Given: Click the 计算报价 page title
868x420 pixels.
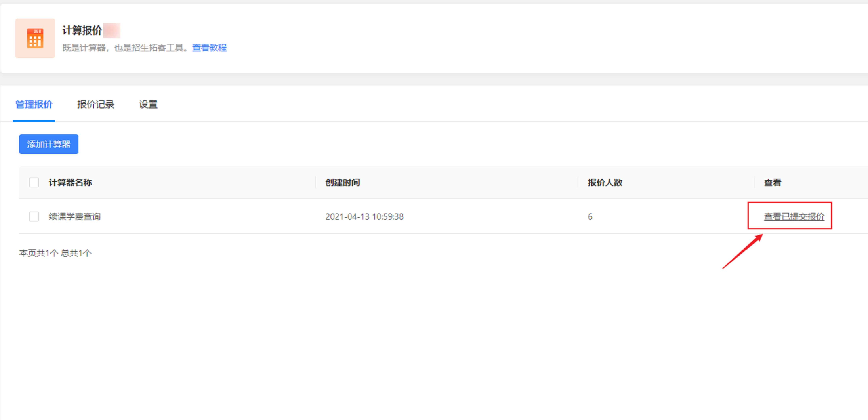Looking at the screenshot, I should pos(82,30).
